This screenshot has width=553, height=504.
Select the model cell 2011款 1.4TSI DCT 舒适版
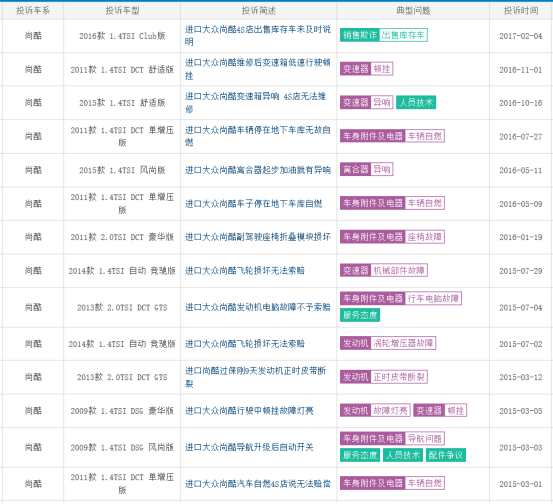pyautogui.click(x=122, y=69)
